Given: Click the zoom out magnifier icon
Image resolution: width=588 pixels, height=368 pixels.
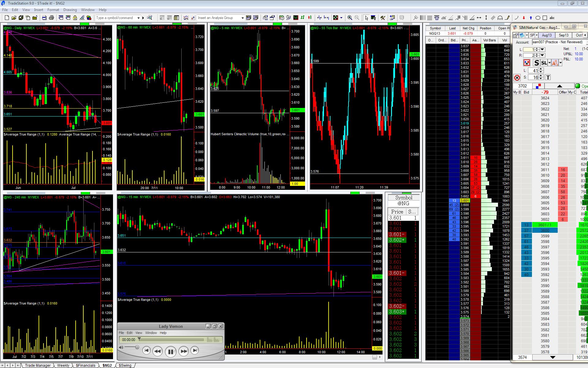Looking at the screenshot, I should click(x=357, y=18).
